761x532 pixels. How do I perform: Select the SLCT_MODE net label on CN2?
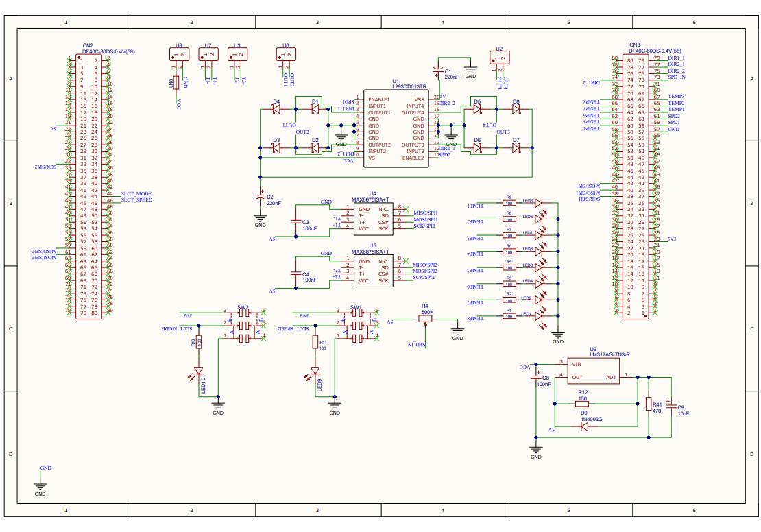tap(136, 194)
